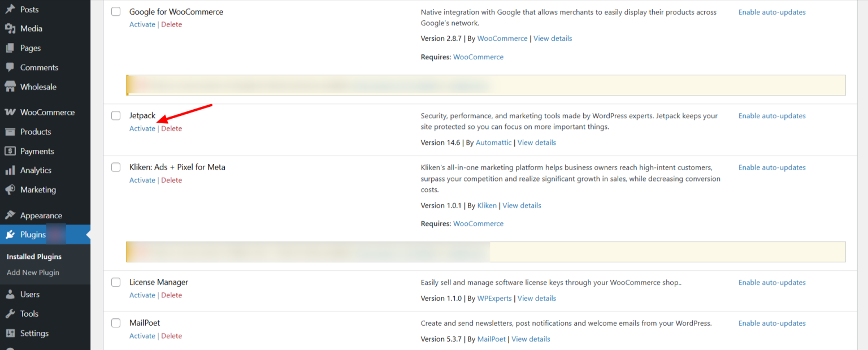
Task: Check the Google for WooCommerce checkbox
Action: click(115, 11)
